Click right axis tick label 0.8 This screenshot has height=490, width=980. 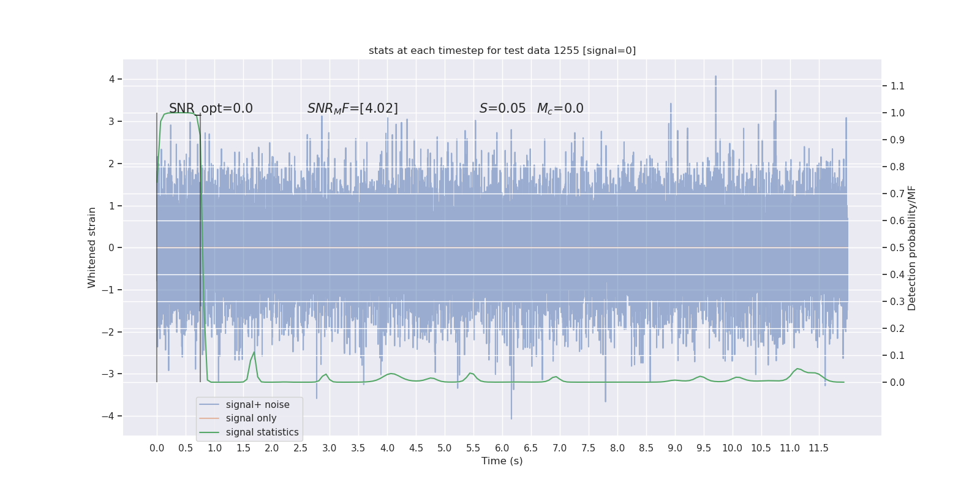[897, 167]
